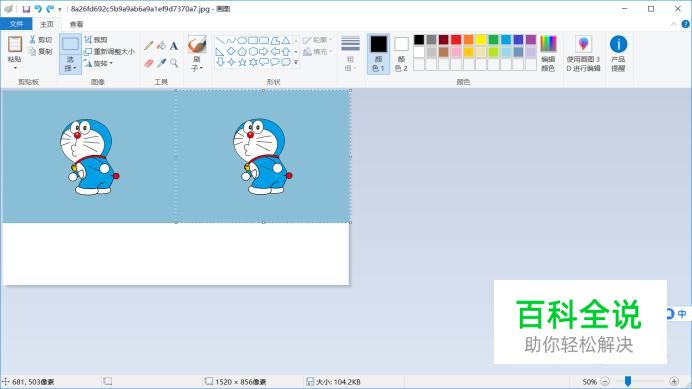This screenshot has height=389, width=692.
Task: Click the Undo arrow in title bar
Action: coord(38,9)
